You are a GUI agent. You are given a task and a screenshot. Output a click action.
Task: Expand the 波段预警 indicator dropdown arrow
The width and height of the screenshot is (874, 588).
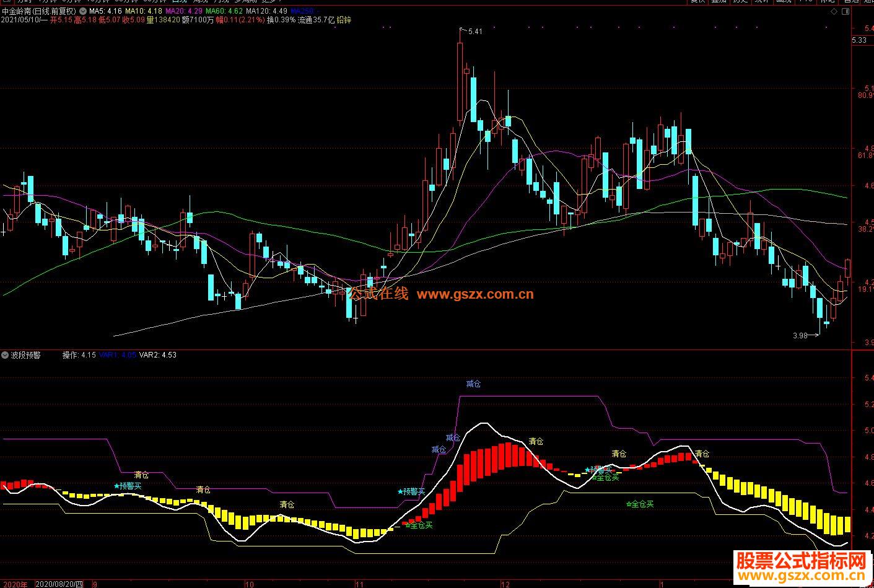click(x=5, y=355)
